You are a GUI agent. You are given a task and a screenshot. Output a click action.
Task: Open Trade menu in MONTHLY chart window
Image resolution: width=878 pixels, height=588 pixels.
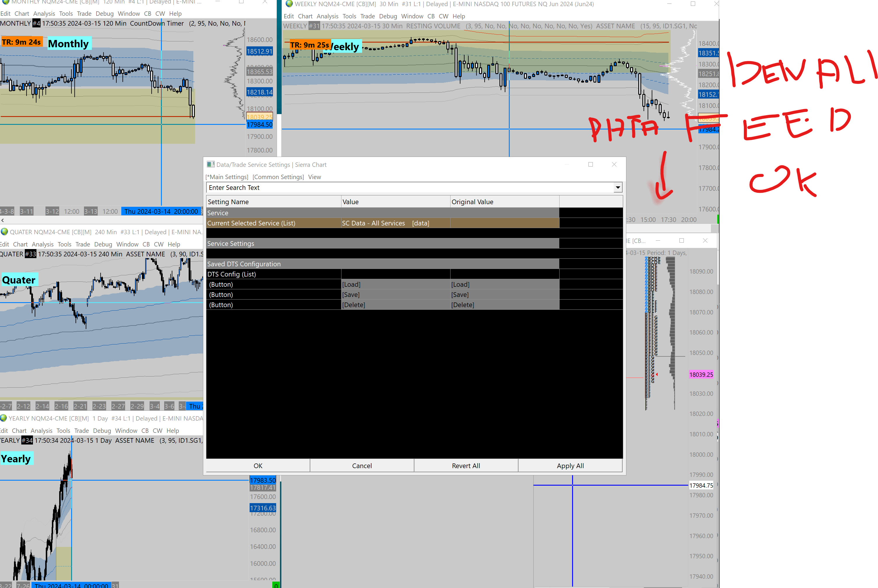[84, 13]
